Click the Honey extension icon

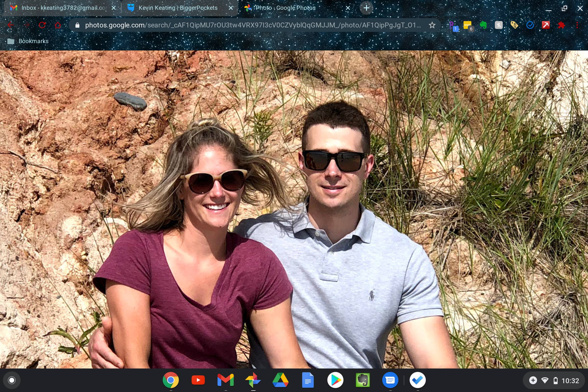(499, 25)
